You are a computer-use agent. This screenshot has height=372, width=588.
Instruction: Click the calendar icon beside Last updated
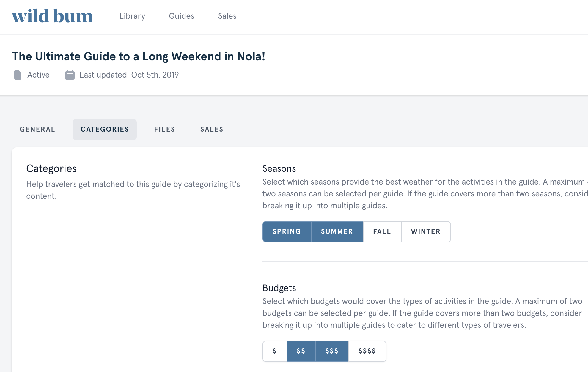click(70, 75)
